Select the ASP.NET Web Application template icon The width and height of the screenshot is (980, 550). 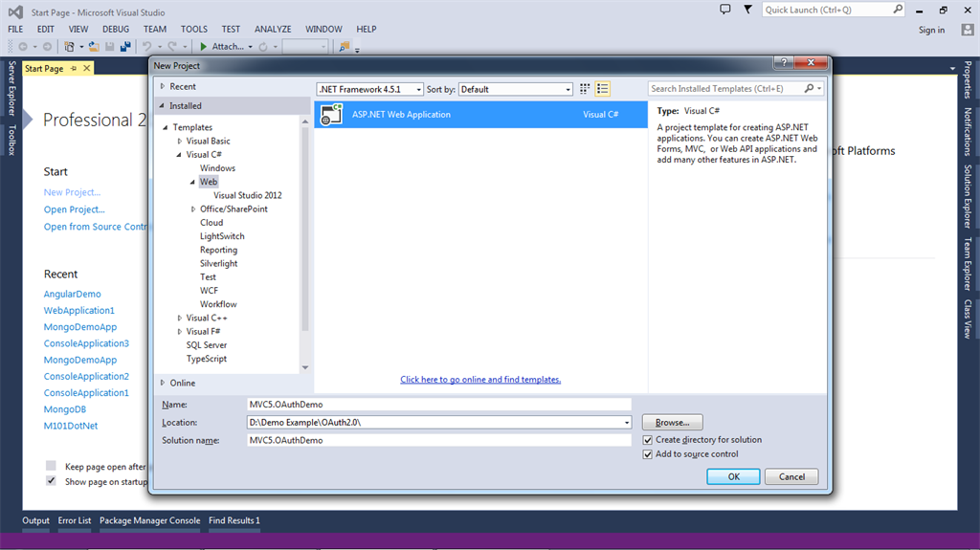[331, 115]
